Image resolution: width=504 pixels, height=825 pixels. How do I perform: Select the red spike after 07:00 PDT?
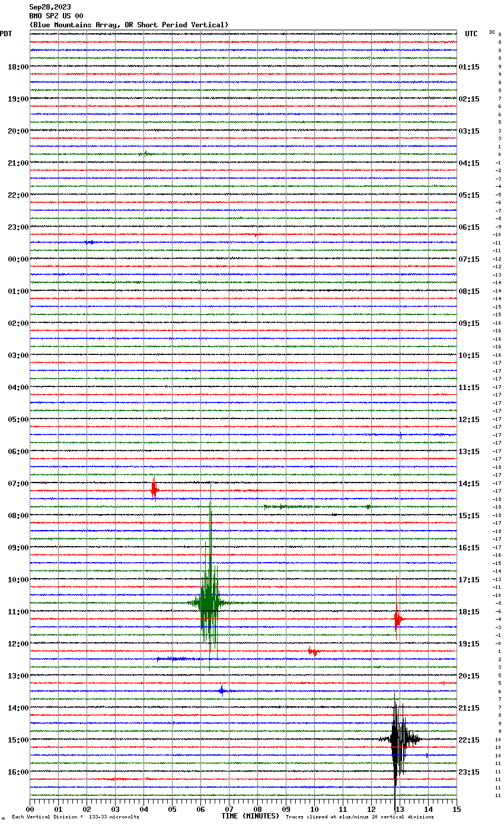click(154, 490)
